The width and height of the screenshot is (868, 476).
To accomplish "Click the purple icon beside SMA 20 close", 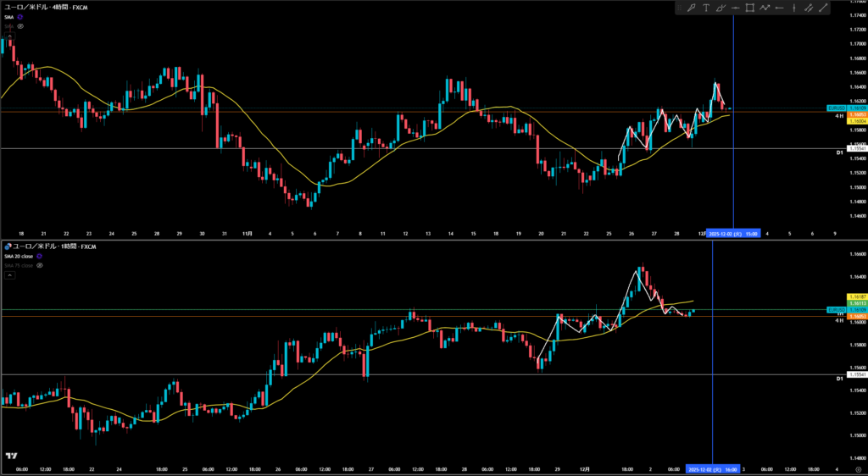I will point(40,256).
